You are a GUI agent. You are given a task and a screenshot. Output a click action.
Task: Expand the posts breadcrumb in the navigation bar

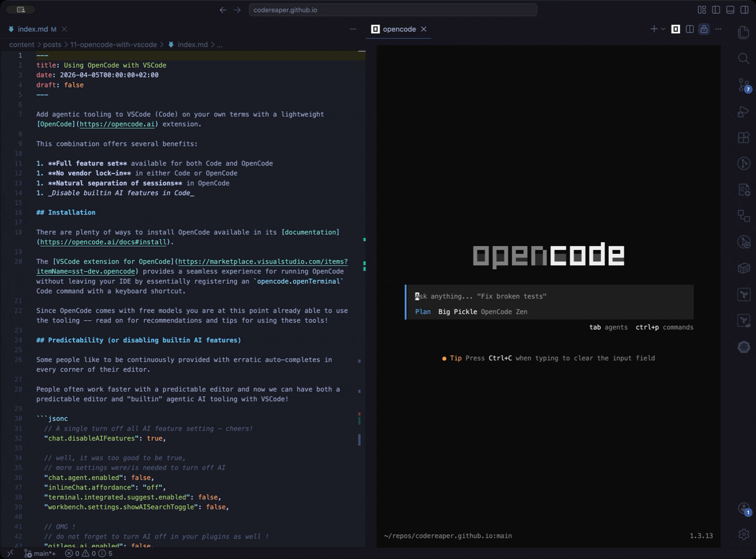(52, 45)
